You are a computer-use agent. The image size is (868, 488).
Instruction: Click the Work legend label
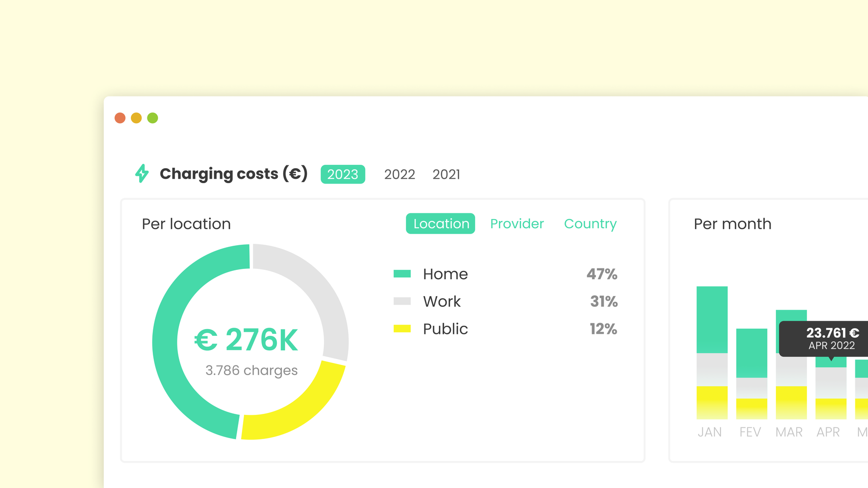click(442, 301)
